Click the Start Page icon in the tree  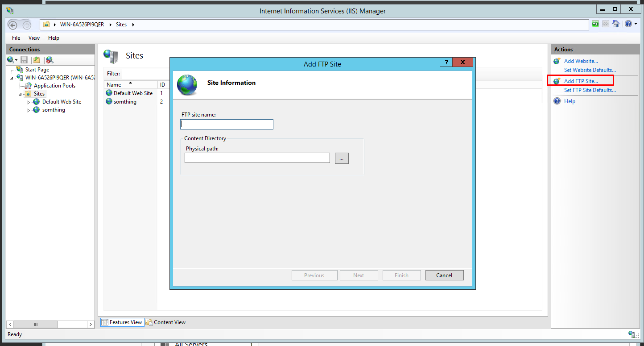pos(20,69)
